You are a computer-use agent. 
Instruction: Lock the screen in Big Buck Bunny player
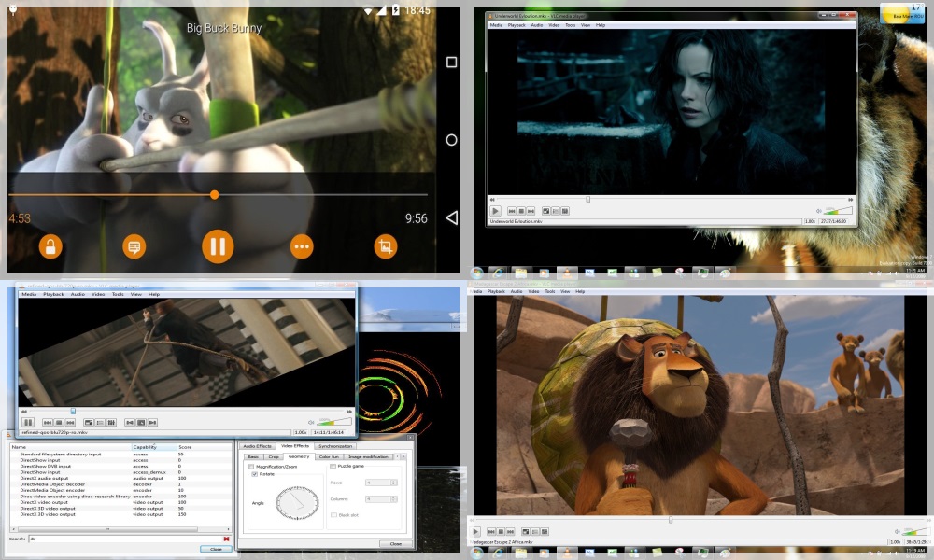pyautogui.click(x=50, y=246)
